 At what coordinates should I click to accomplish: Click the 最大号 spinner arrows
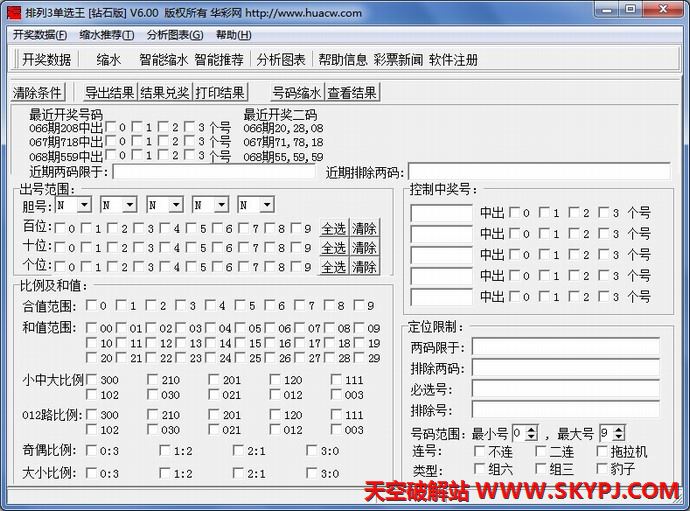619,433
